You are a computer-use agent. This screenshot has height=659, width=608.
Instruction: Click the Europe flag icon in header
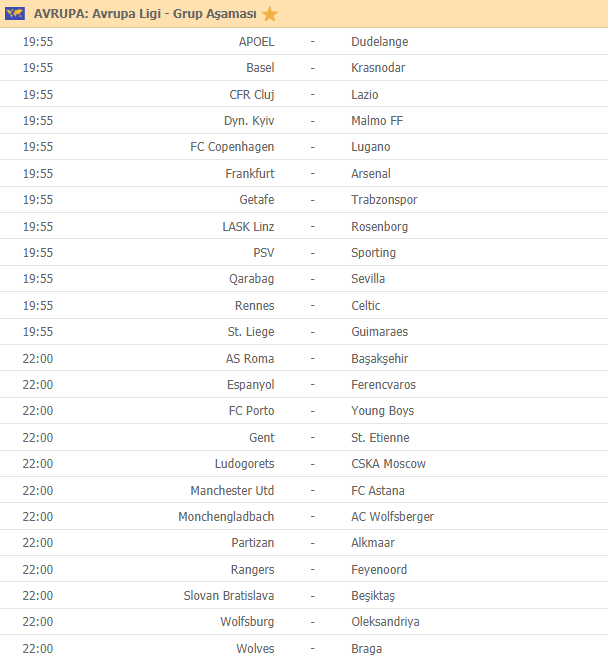[x=15, y=14]
